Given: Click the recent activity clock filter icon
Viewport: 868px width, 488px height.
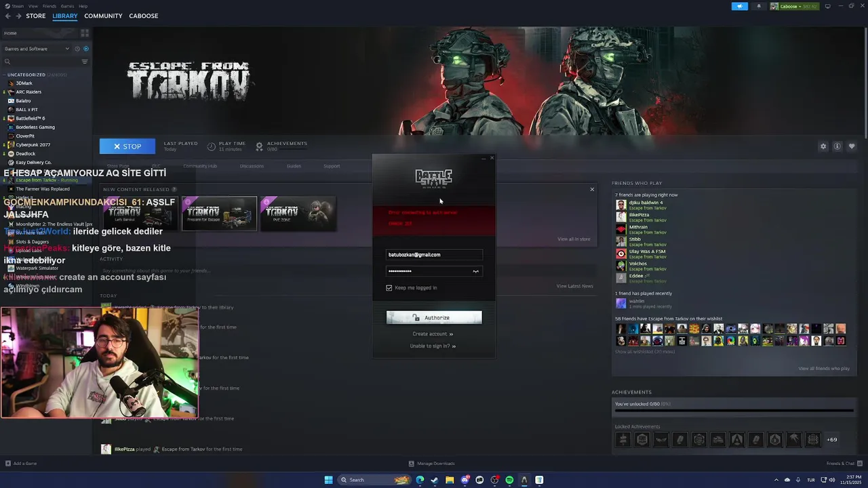Looking at the screenshot, I should (x=77, y=49).
